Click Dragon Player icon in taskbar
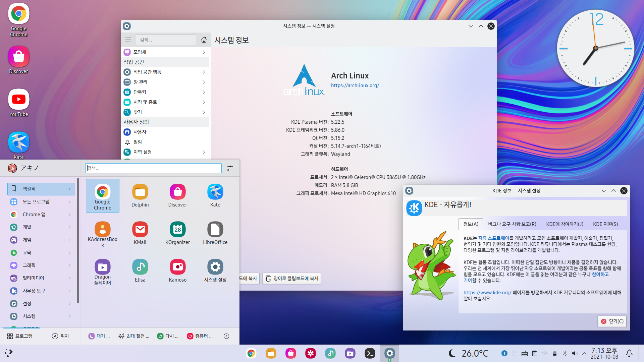The height and width of the screenshot is (362, 644). (x=350, y=353)
